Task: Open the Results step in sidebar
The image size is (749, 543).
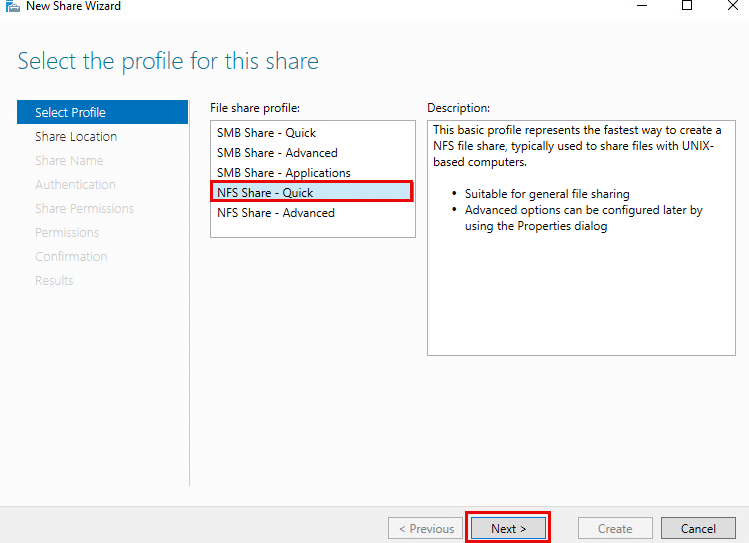Action: coord(54,281)
